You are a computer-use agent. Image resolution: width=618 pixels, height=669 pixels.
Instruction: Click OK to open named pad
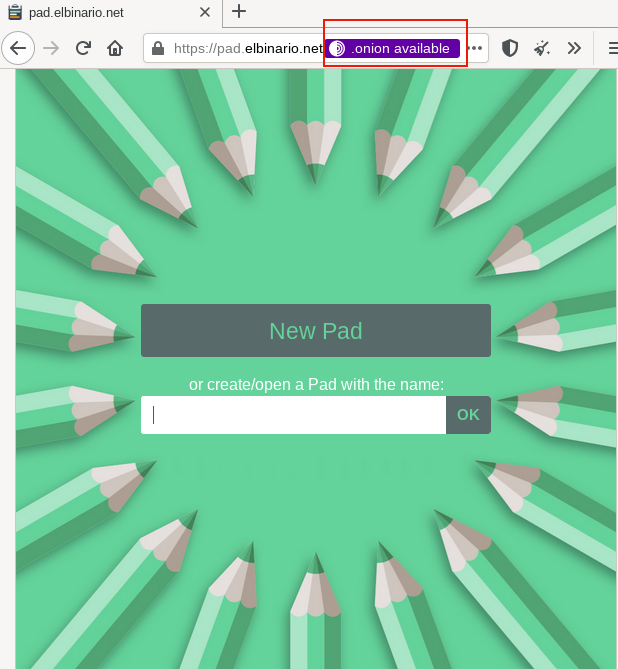(468, 415)
